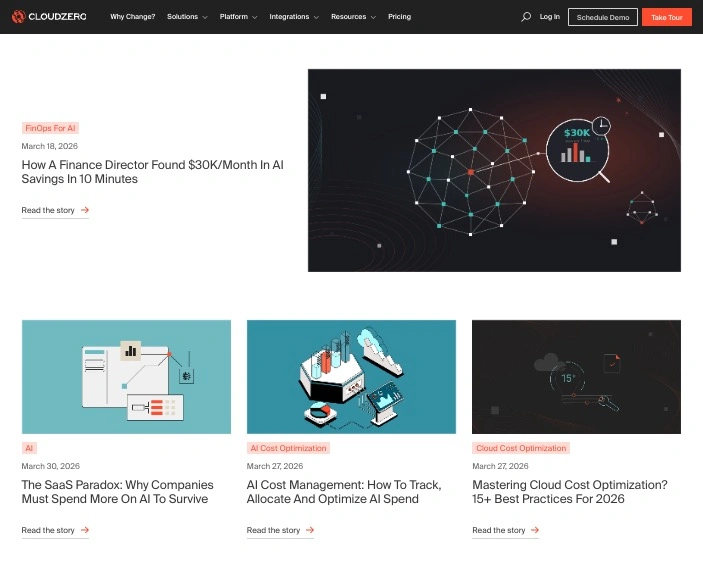Select the AI Cost Optimization category tag

click(x=288, y=448)
